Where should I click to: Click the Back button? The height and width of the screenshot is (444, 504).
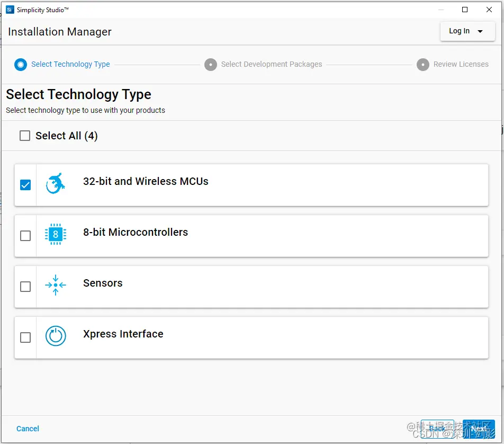(437, 429)
